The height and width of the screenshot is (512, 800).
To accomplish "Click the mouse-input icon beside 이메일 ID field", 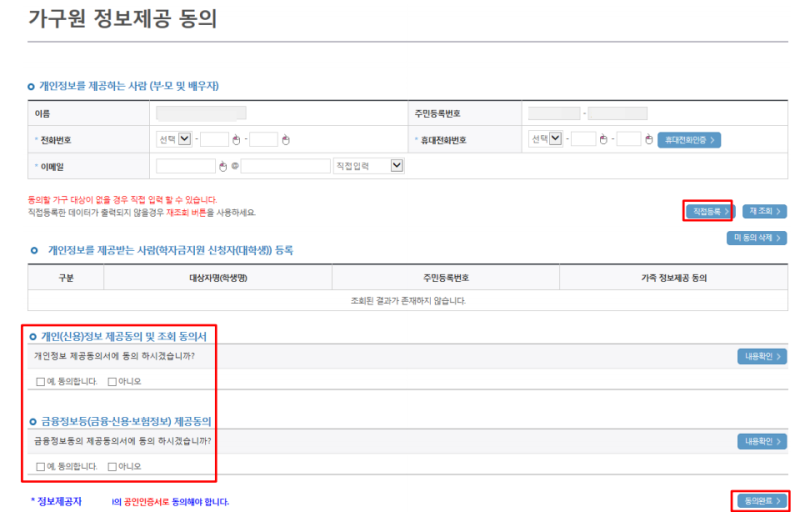I will pyautogui.click(x=223, y=166).
